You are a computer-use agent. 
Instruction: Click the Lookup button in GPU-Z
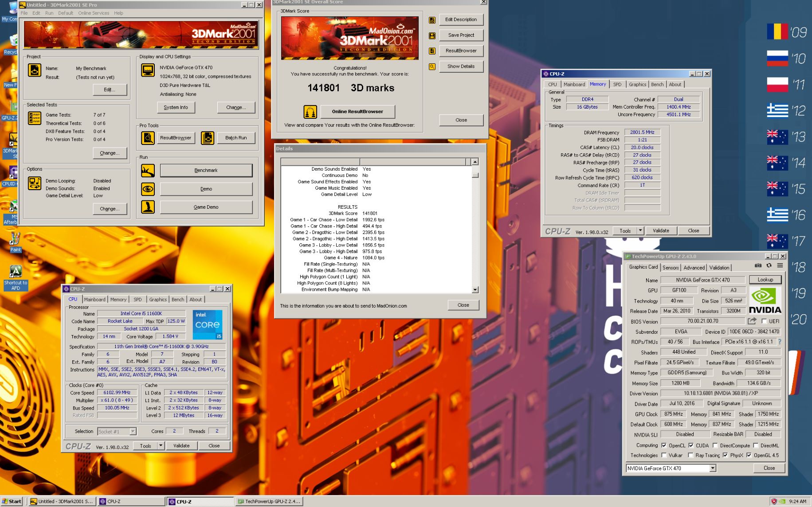765,280
